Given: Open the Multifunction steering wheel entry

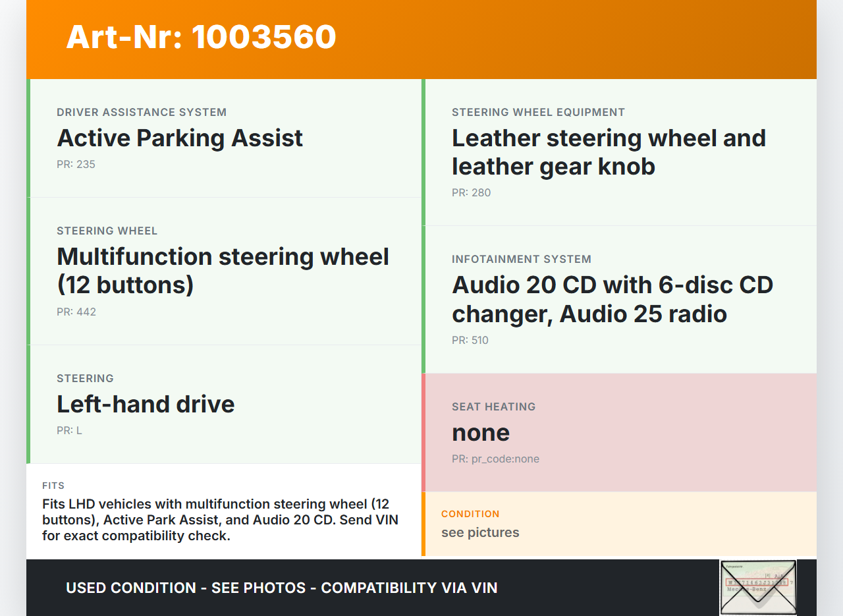Looking at the screenshot, I should 223,270.
